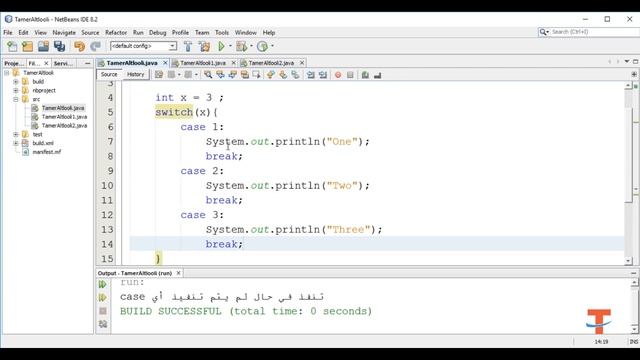Click the Save All toolbar icon
The width and height of the screenshot is (640, 360).
[x=59, y=46]
